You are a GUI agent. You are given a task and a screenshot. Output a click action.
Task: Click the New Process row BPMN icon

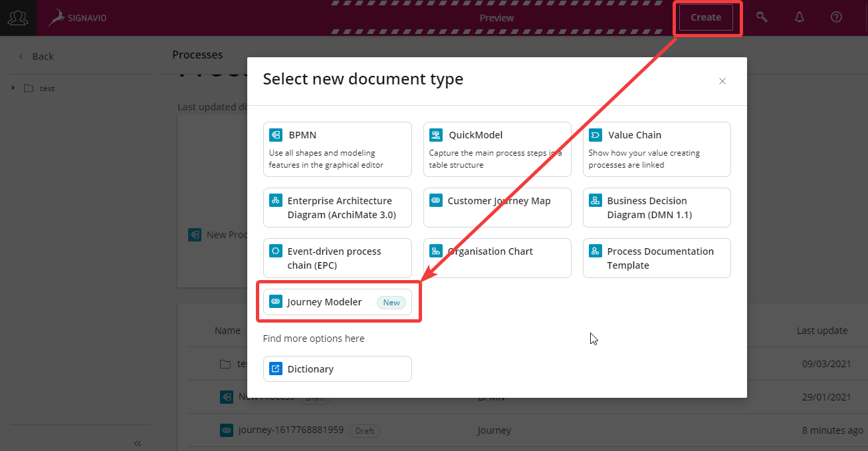(227, 397)
